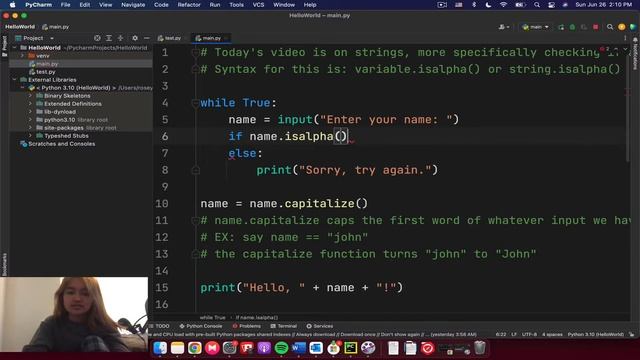Click the 6:22 cursor position widget
Viewport: 640px width, 360px height.
(x=501, y=334)
